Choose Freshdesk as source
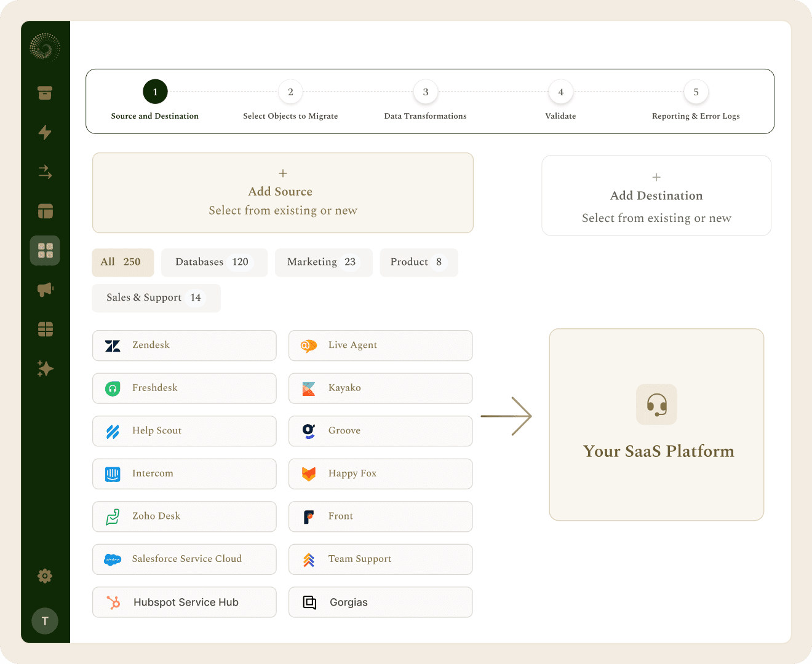This screenshot has width=812, height=664. click(x=185, y=389)
